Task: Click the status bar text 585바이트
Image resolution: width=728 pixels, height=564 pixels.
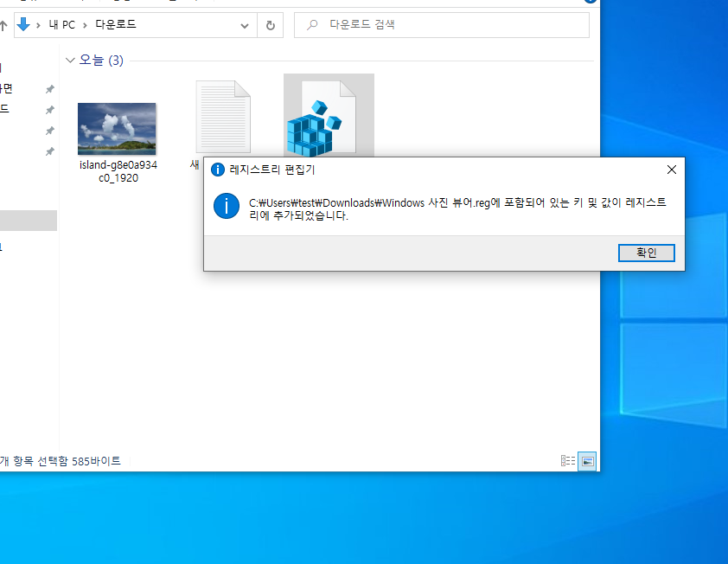Action: point(96,461)
